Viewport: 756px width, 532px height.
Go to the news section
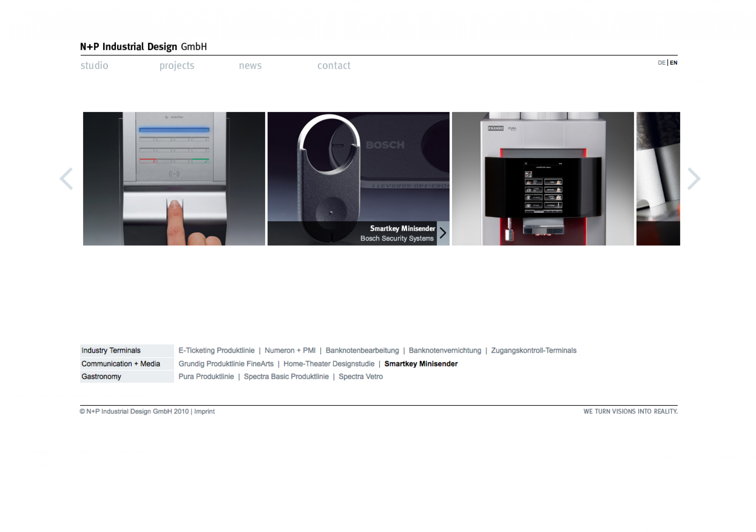pyautogui.click(x=250, y=65)
